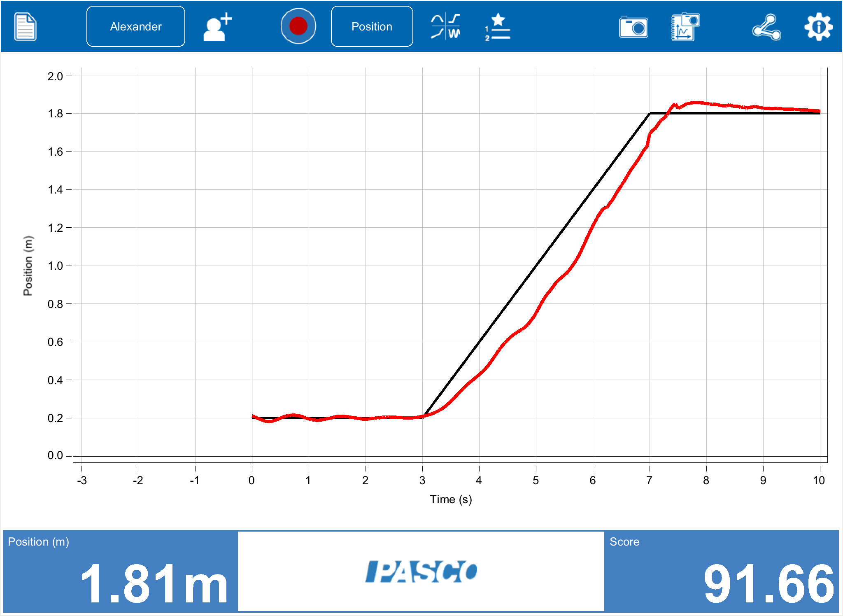Viewport: 843px width, 616px height.
Task: Open the Position measurement selector
Action: coord(372,26)
